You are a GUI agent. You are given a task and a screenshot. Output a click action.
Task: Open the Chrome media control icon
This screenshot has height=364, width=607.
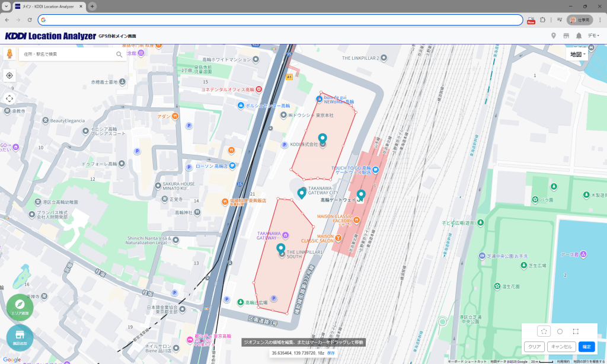[x=560, y=20]
